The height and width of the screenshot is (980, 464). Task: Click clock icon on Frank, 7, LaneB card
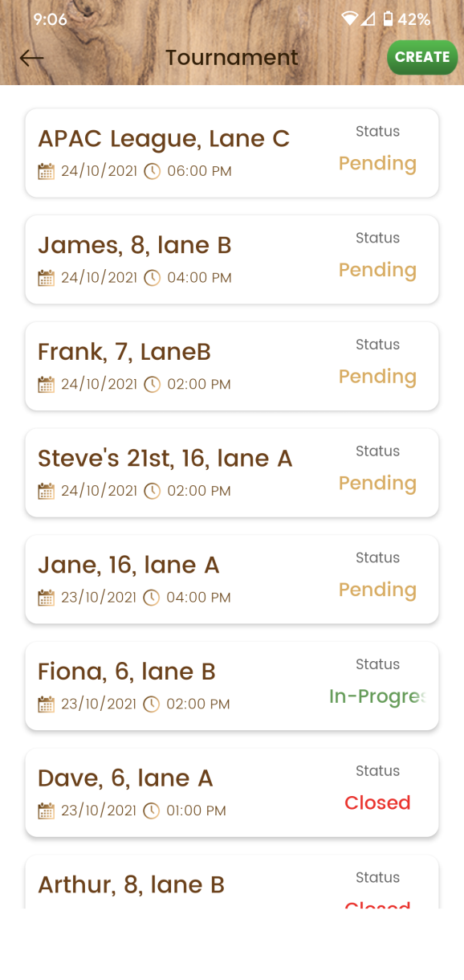[152, 385]
